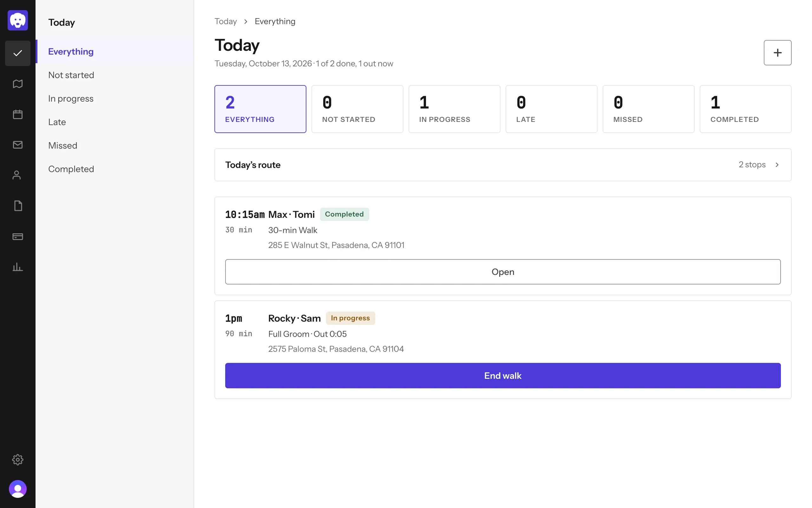Click the In progress status badge
Viewport: 812px width, 508px height.
(x=350, y=318)
